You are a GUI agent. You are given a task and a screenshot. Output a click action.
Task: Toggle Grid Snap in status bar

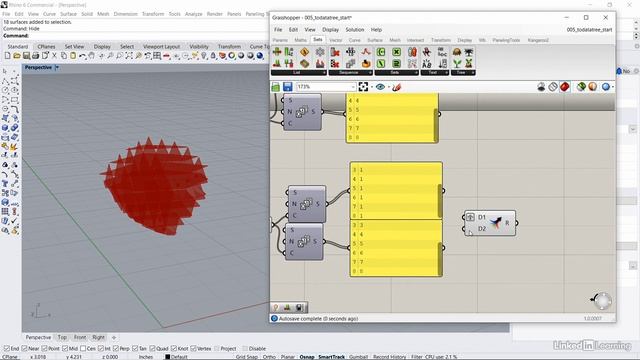pyautogui.click(x=247, y=357)
